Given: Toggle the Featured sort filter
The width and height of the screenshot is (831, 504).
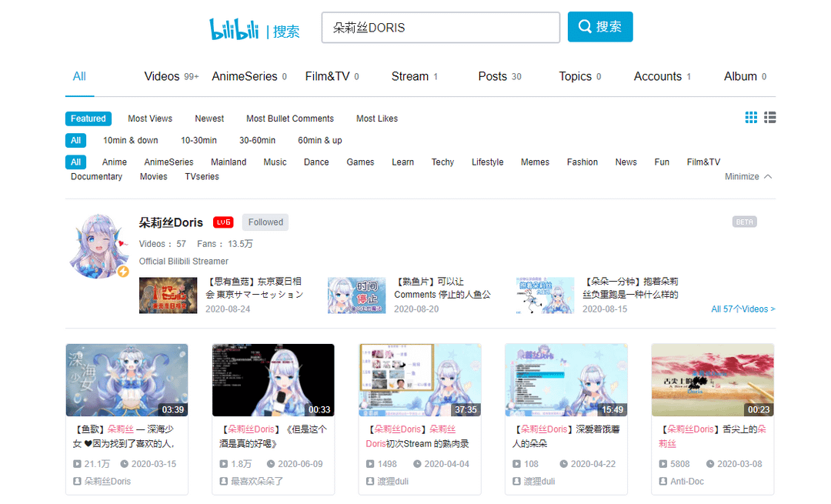Looking at the screenshot, I should coord(88,118).
